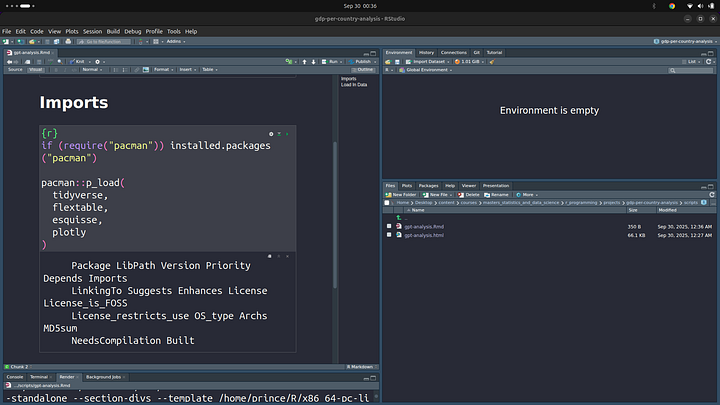The height and width of the screenshot is (405, 720).
Task: Open the Import Dataset dropdown
Action: [x=428, y=62]
